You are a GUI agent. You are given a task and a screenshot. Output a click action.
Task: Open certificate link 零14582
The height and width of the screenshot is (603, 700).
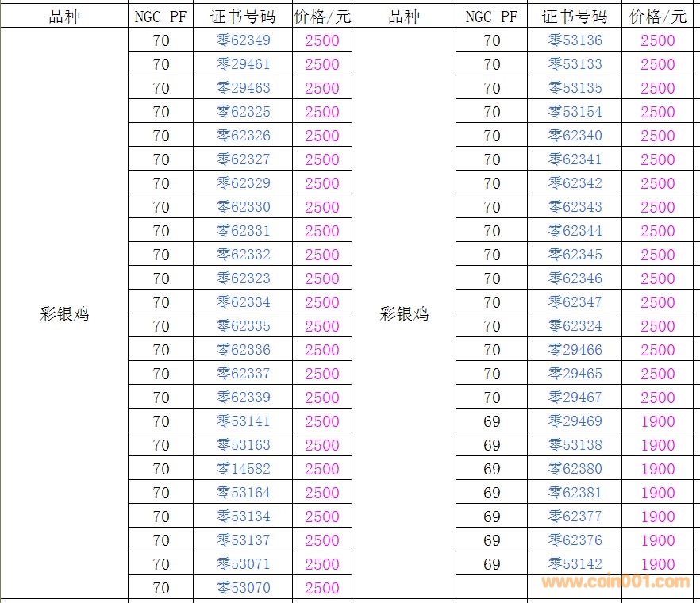(244, 469)
